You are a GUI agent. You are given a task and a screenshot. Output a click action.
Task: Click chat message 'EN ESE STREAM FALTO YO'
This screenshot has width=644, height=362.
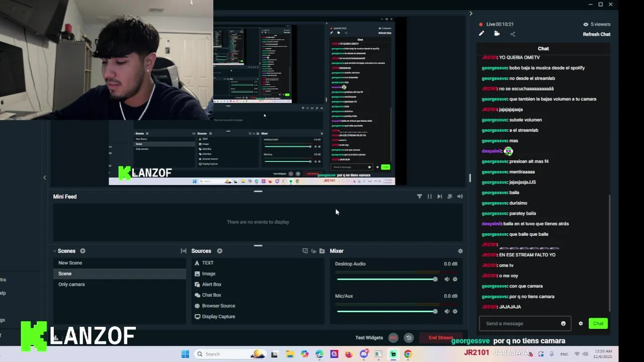(x=527, y=255)
